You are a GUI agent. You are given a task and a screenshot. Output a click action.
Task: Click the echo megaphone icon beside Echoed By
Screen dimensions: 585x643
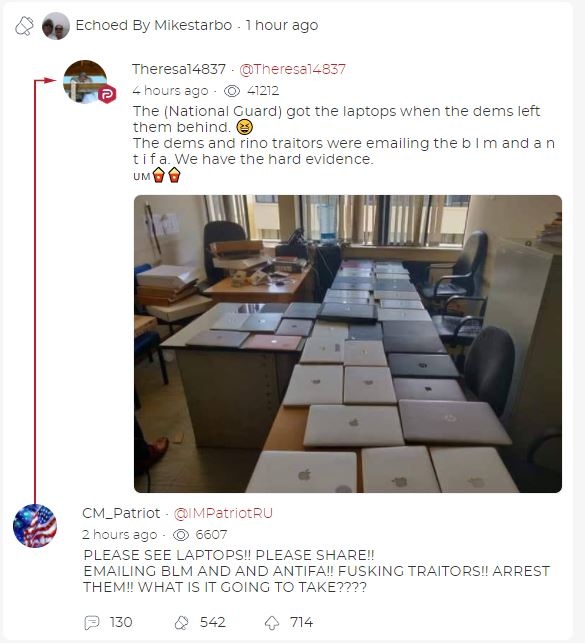pyautogui.click(x=24, y=26)
